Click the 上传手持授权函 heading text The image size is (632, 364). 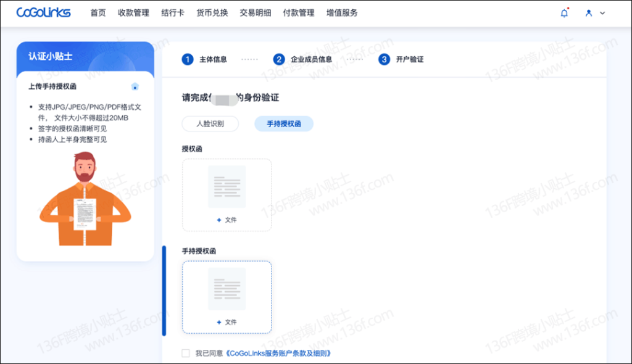pos(52,86)
